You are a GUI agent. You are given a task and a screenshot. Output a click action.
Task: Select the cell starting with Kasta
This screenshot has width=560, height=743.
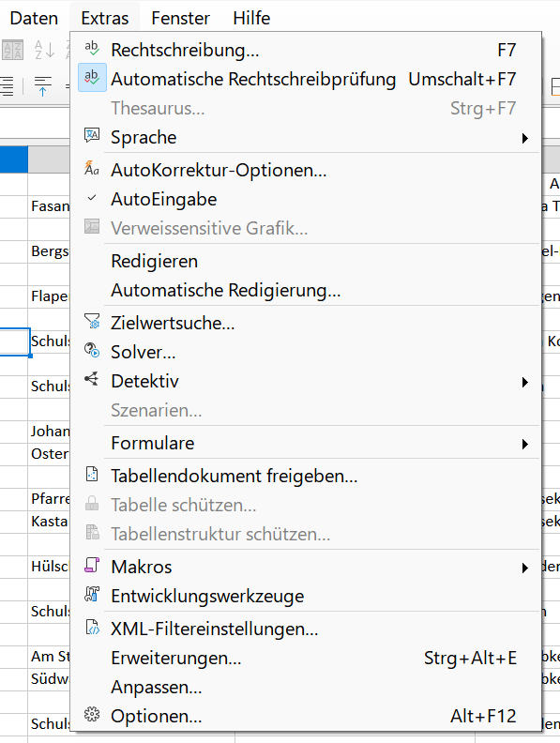[x=50, y=522]
